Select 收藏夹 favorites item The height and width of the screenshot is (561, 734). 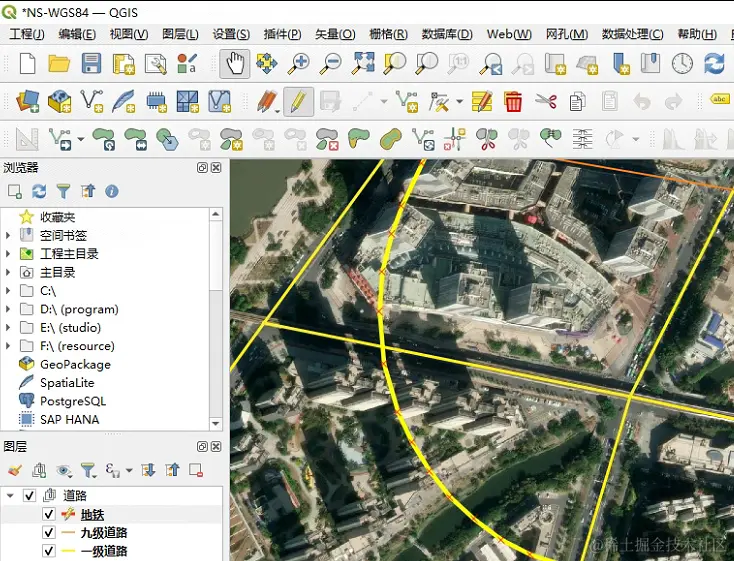57,217
